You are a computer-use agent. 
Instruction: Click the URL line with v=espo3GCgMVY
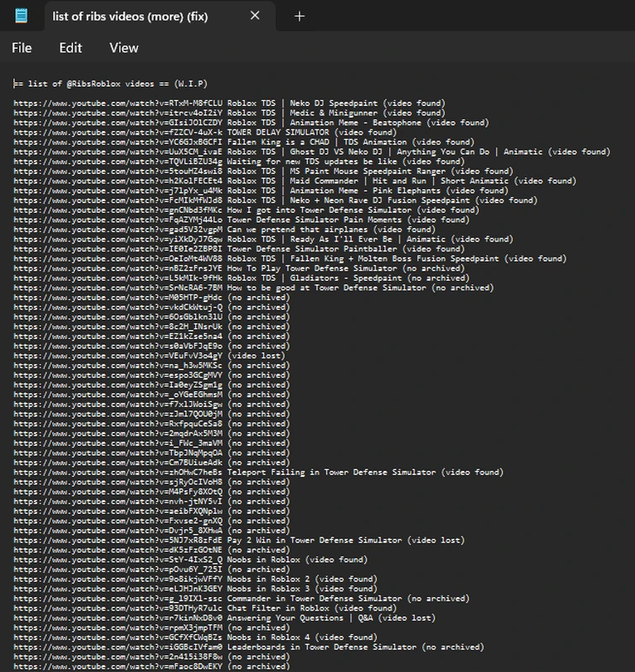point(151,375)
